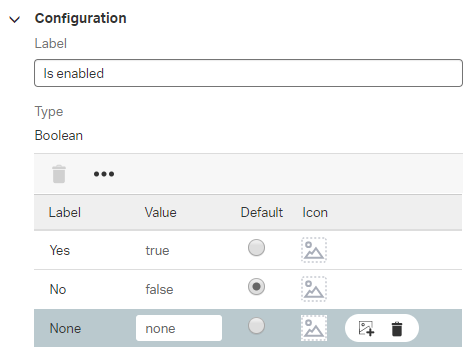Select the Default radio for Yes row
Viewport: 469px width, 361px height.
point(256,248)
